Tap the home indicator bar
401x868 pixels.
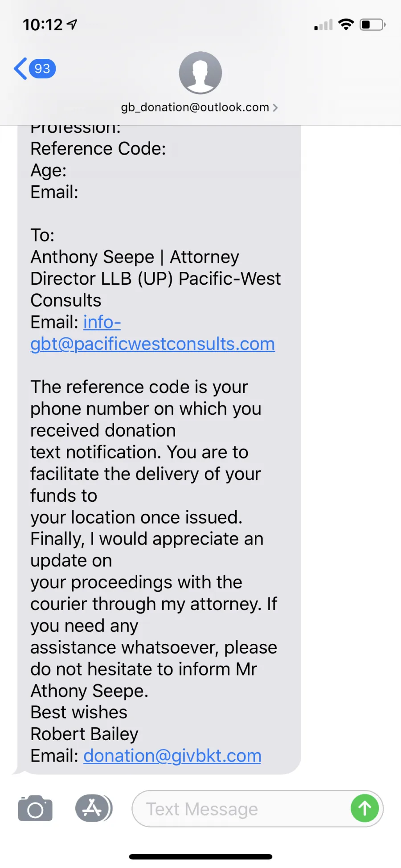(200, 856)
